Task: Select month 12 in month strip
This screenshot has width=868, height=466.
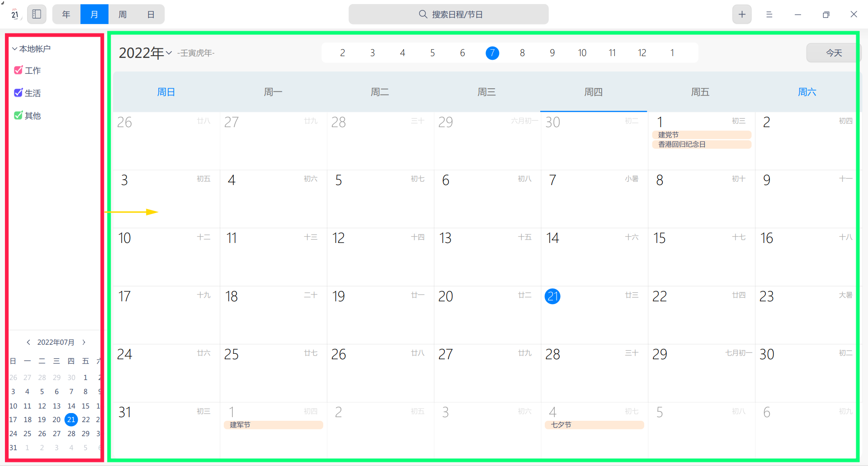Action: pyautogui.click(x=642, y=53)
